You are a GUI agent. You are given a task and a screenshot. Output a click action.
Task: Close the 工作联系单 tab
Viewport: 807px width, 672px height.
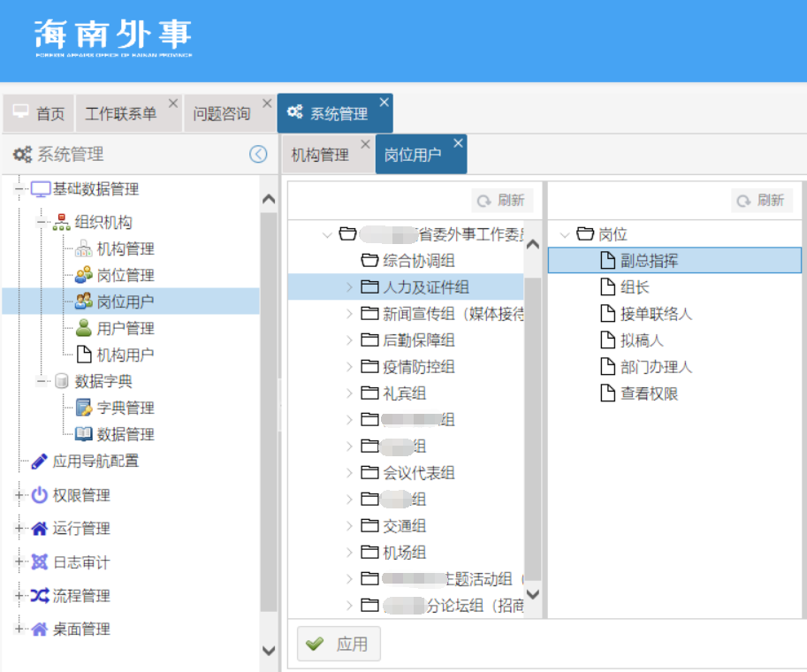(x=173, y=103)
